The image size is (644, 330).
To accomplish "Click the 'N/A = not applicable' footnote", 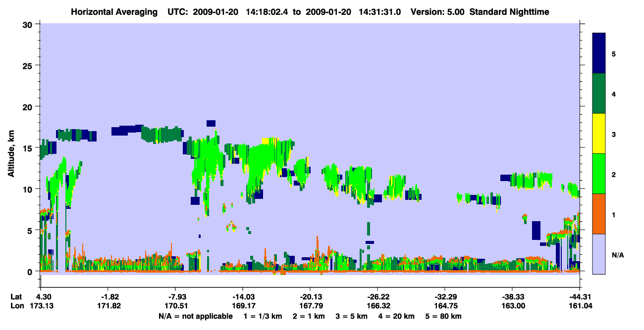I will click(195, 316).
